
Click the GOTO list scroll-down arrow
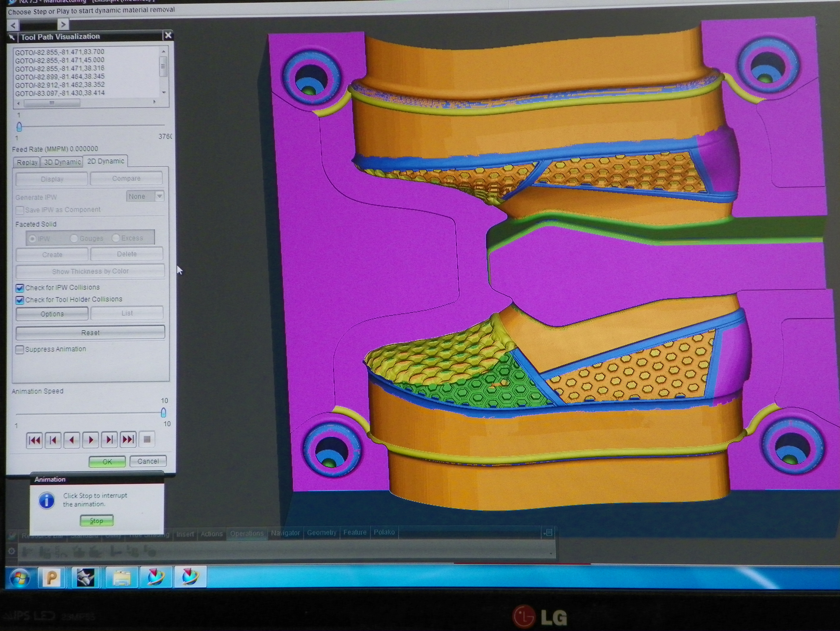click(164, 92)
